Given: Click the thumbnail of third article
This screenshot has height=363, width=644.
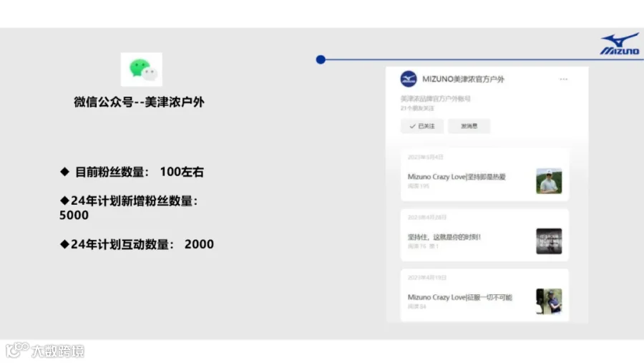Looking at the screenshot, I should tap(549, 301).
